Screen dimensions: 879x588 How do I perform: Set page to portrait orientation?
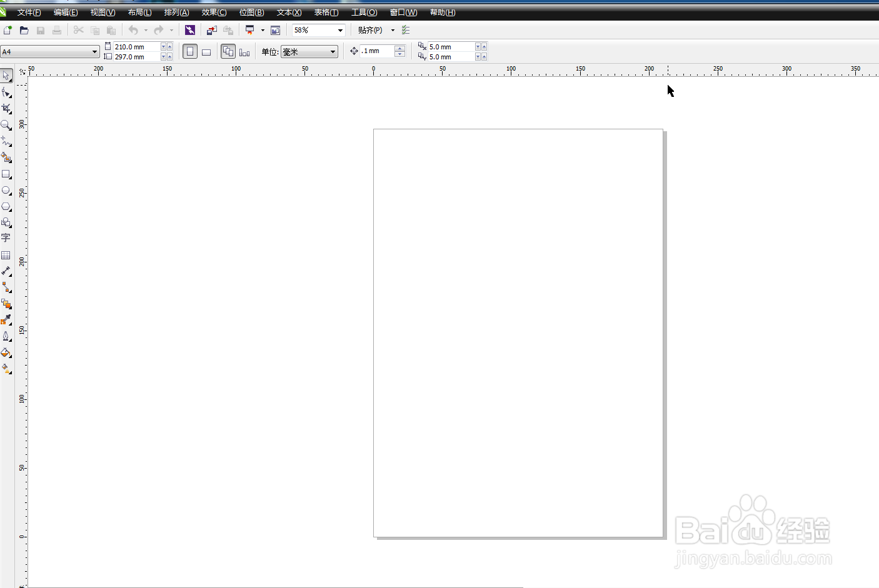coord(190,52)
